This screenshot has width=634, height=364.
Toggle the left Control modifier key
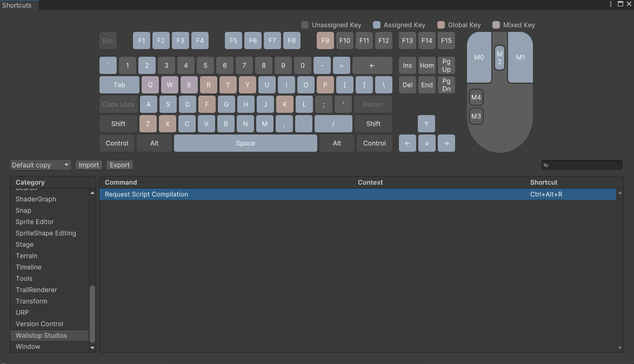[117, 143]
